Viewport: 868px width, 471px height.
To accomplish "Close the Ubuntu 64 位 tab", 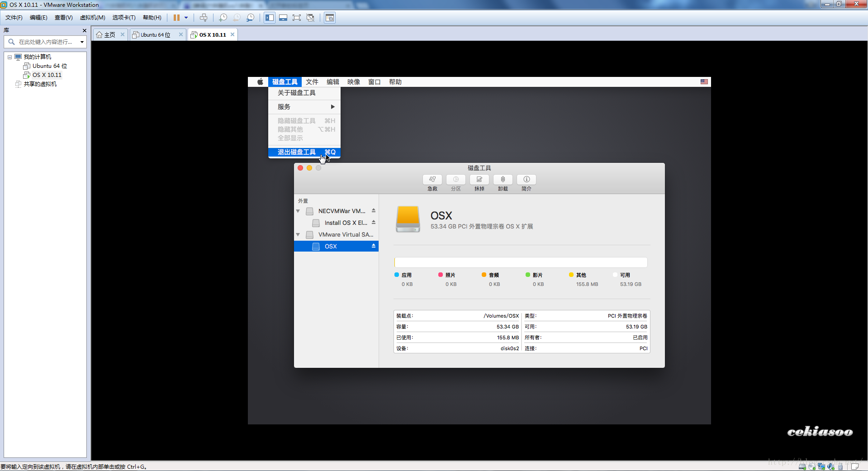I will coord(181,34).
